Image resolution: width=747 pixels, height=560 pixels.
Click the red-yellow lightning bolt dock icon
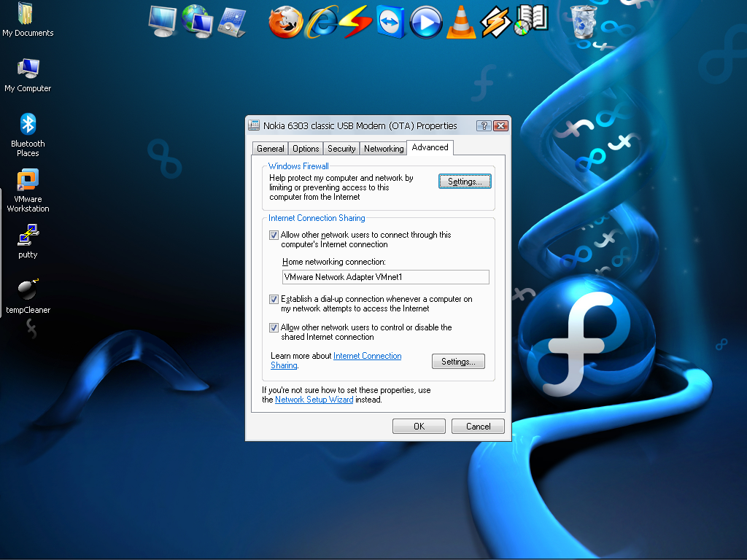point(355,22)
